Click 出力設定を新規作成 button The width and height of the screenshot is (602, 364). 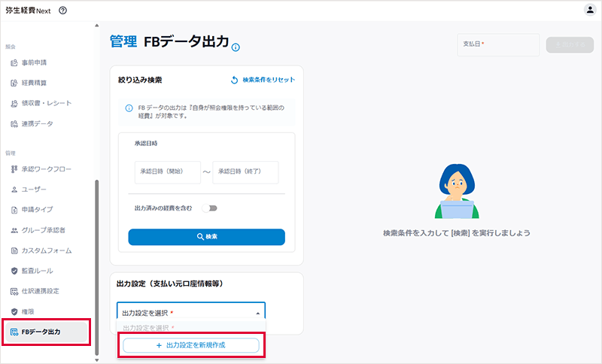[191, 345]
